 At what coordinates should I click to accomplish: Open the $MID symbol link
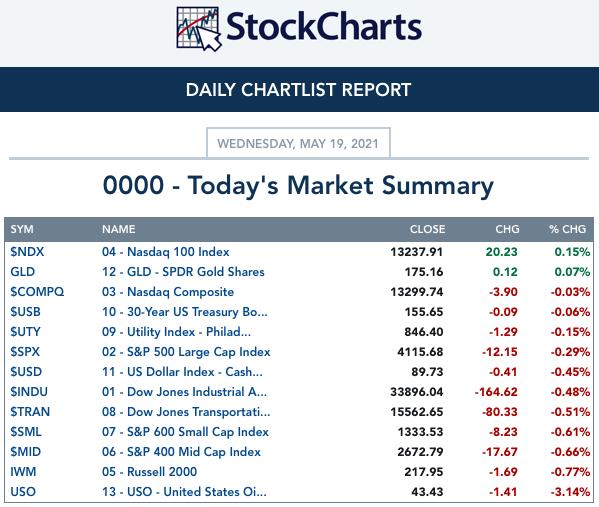coord(26,452)
